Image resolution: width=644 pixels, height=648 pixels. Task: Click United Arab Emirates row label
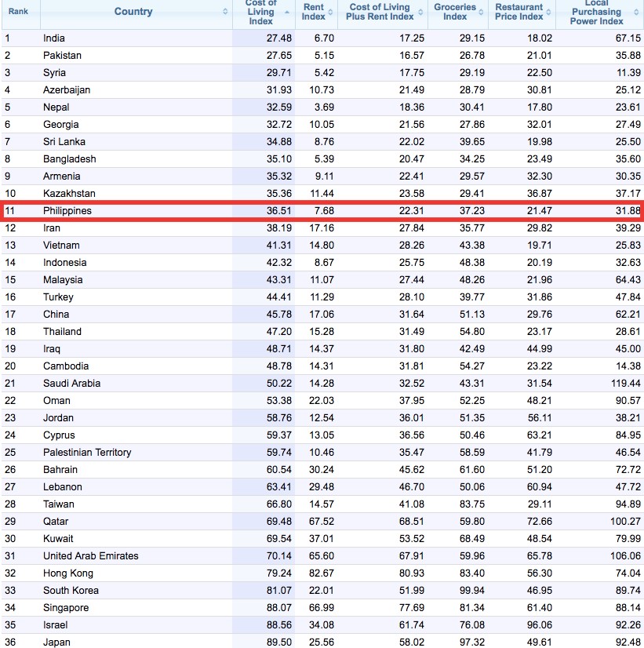[x=91, y=556]
